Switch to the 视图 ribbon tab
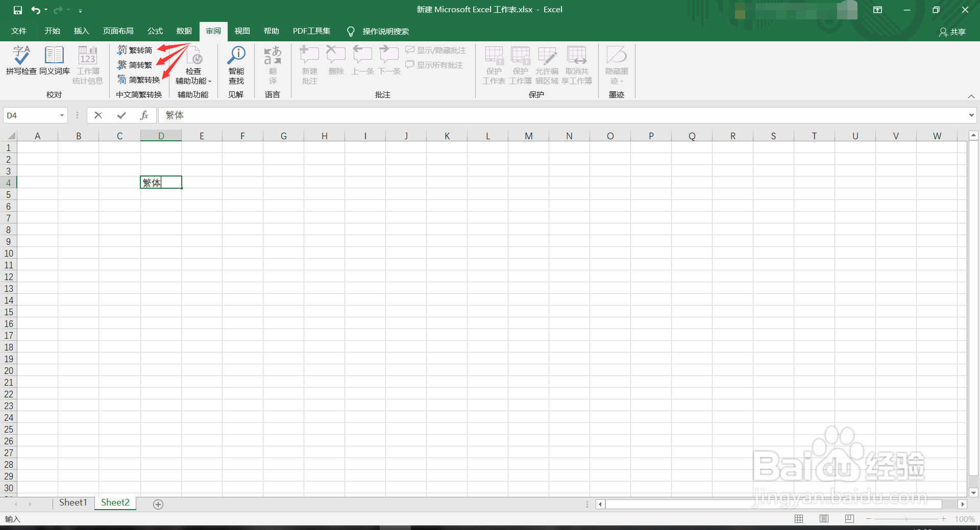The height and width of the screenshot is (530, 980). (242, 31)
